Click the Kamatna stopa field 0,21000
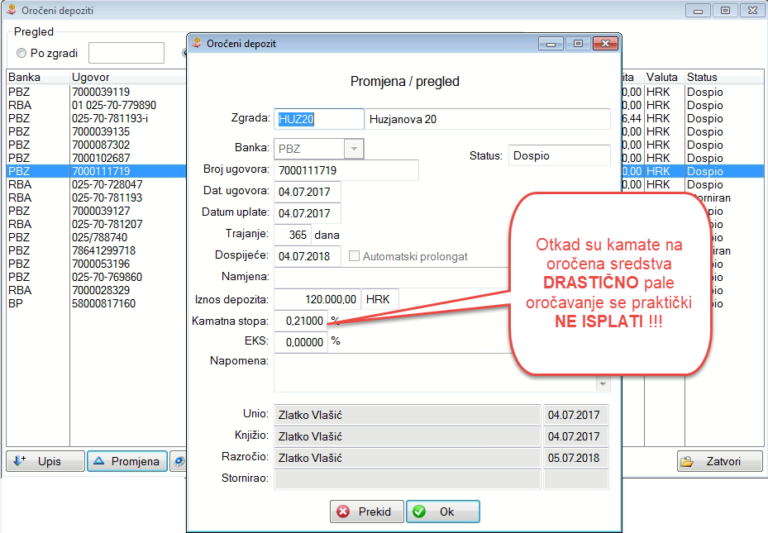The height and width of the screenshot is (533, 768). pos(301,320)
